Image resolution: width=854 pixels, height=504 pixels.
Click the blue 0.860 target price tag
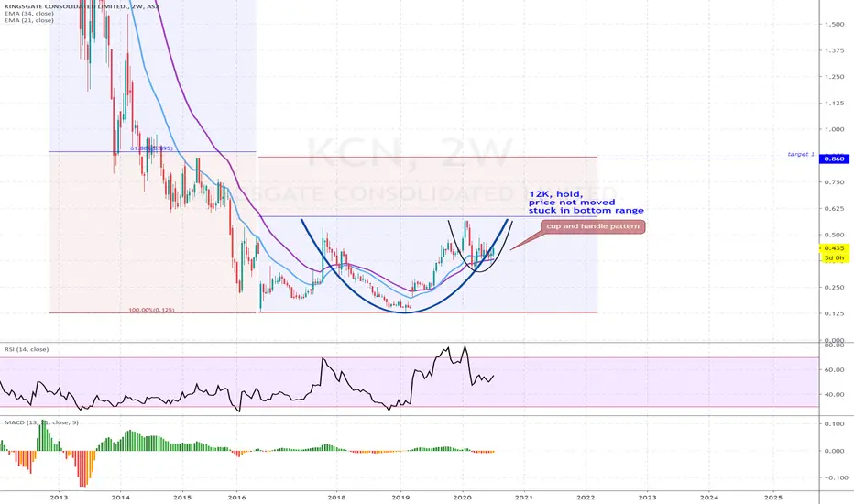pos(834,159)
